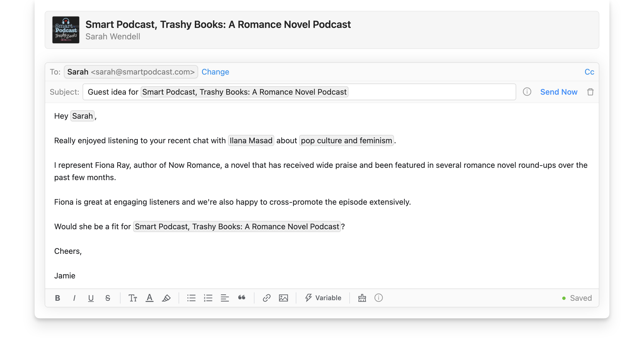Click the Sarah Wendell host name
Image resolution: width=644 pixels, height=339 pixels.
[x=113, y=37]
